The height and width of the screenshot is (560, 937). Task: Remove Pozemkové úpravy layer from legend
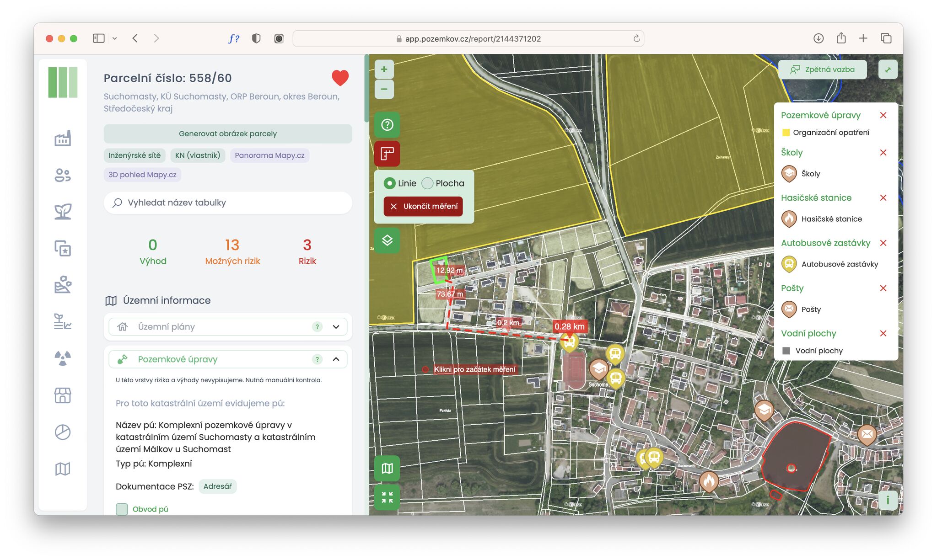pyautogui.click(x=883, y=115)
